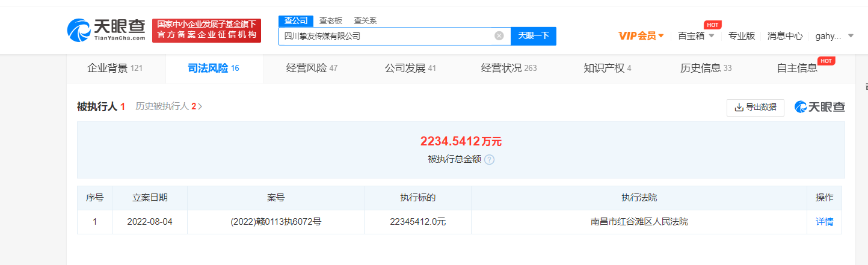Expand the 百宝箱 dropdown
The height and width of the screenshot is (265, 868).
coord(696,36)
